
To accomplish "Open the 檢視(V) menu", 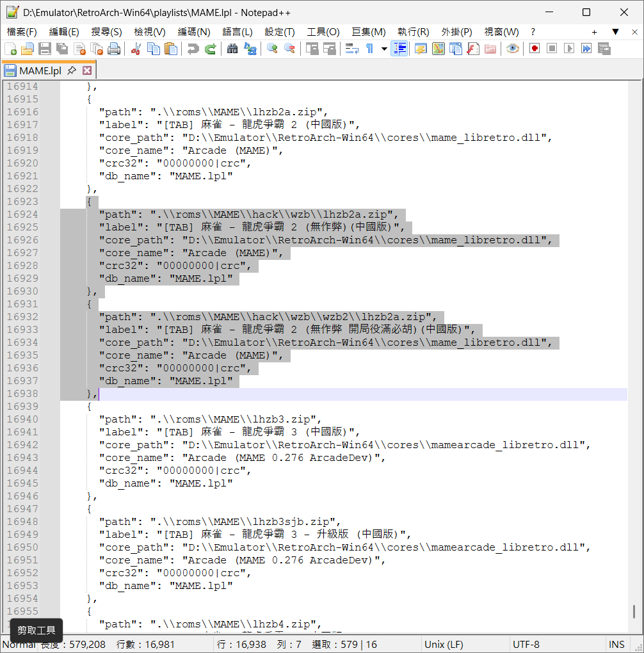I will click(x=150, y=32).
